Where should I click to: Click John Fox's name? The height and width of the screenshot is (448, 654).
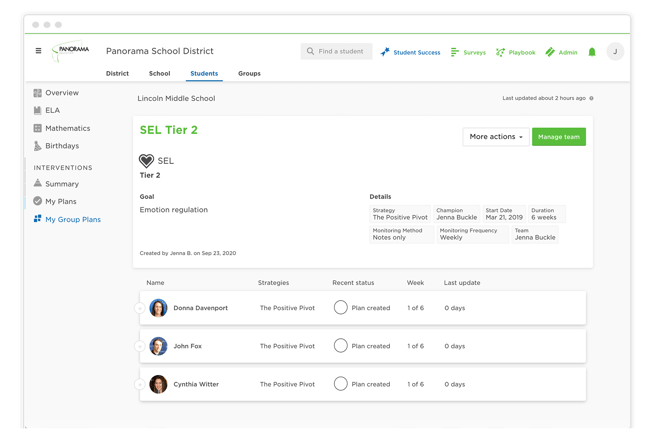point(188,346)
